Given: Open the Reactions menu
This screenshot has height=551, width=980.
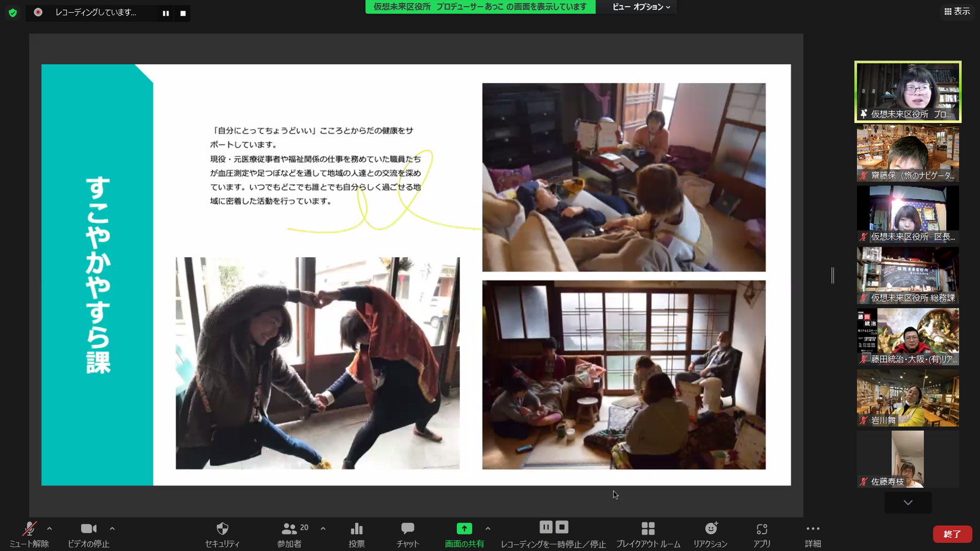Looking at the screenshot, I should [710, 529].
